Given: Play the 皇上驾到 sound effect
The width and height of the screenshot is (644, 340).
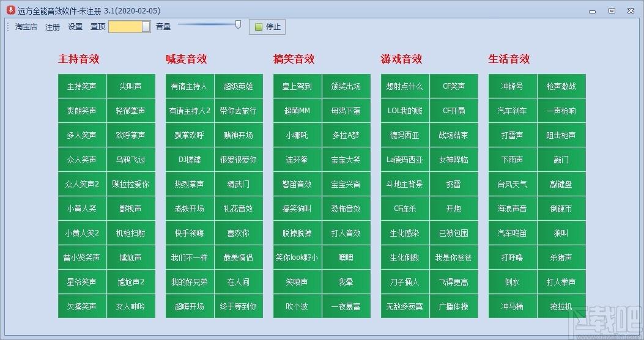Looking at the screenshot, I should [297, 86].
